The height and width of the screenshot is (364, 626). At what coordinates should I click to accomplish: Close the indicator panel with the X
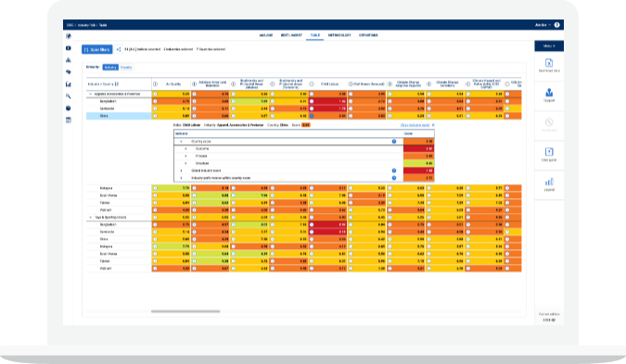[433, 125]
